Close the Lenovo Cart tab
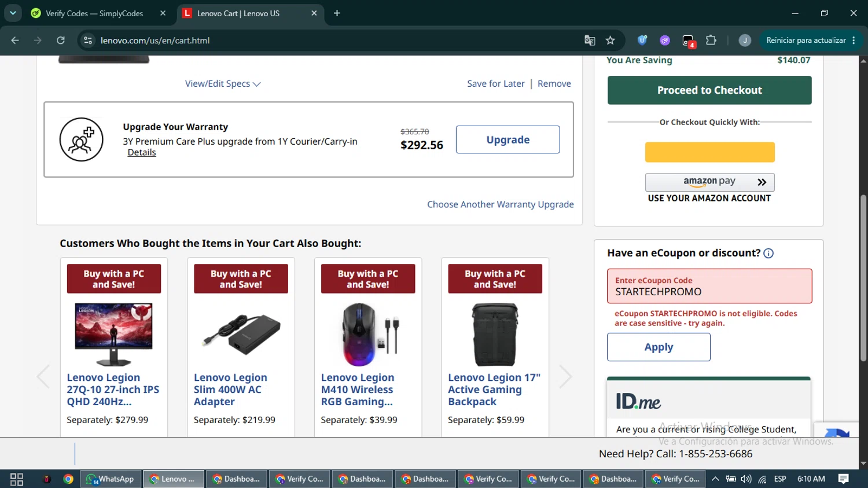Screen dimensions: 868x488 [314, 13]
